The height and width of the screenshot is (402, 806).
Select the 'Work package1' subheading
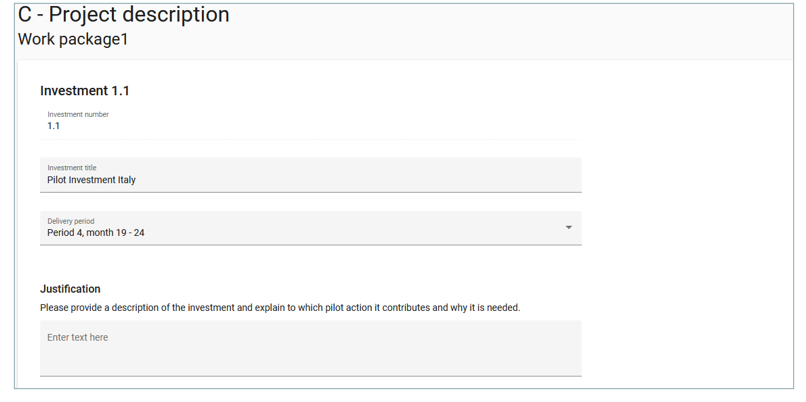tap(73, 40)
